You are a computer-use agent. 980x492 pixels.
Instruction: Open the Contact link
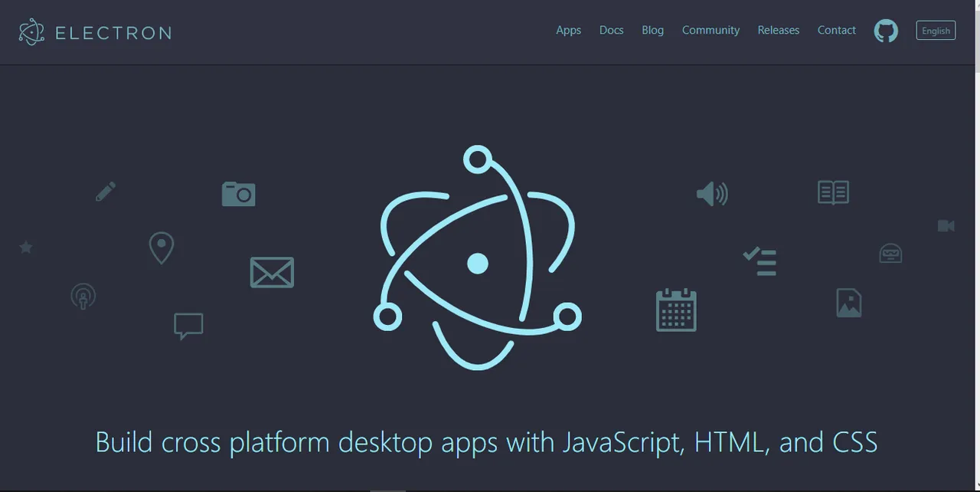836,31
